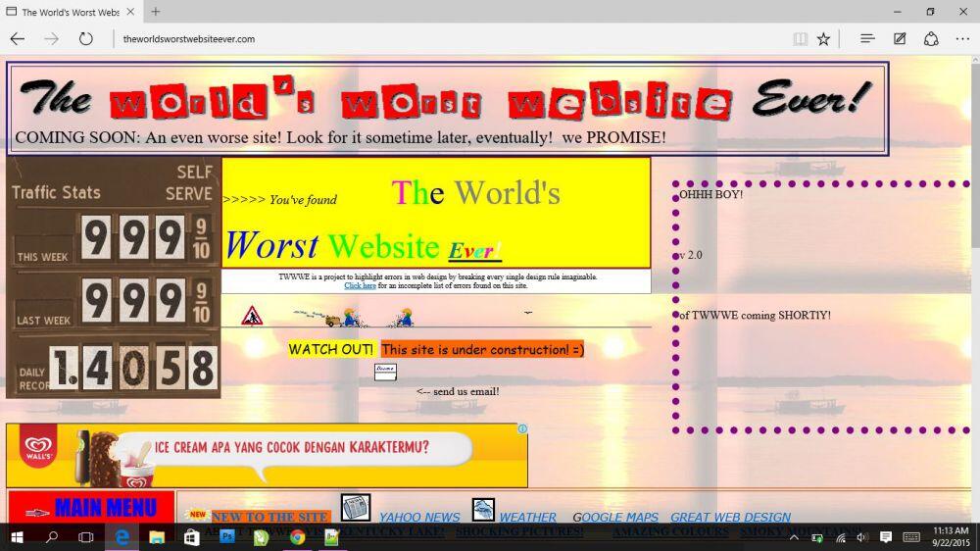Open Reading view book icon
This screenshot has height=551, width=980.
click(x=800, y=39)
